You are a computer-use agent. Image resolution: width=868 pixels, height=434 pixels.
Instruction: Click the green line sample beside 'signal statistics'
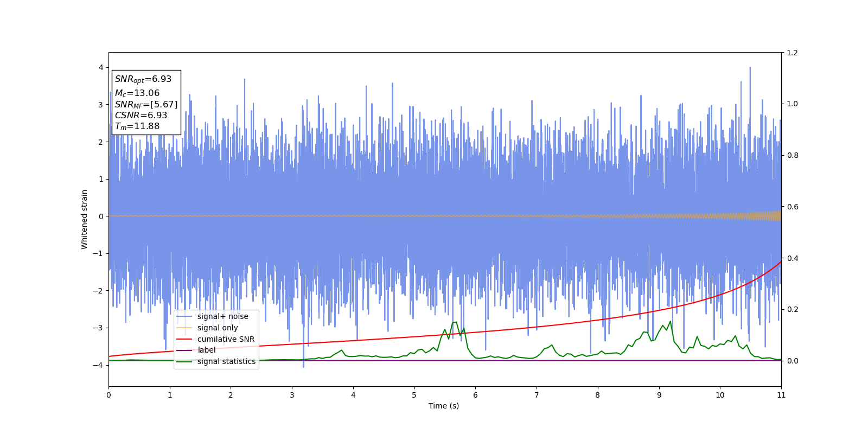click(184, 361)
